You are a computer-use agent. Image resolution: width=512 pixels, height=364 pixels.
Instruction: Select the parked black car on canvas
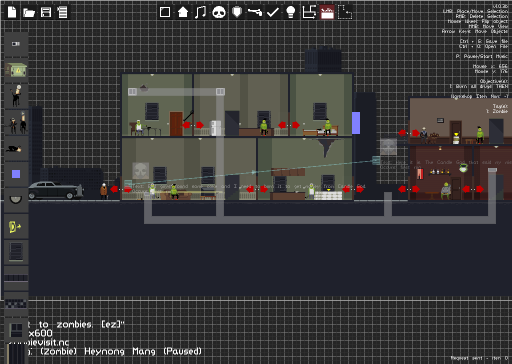click(55, 191)
